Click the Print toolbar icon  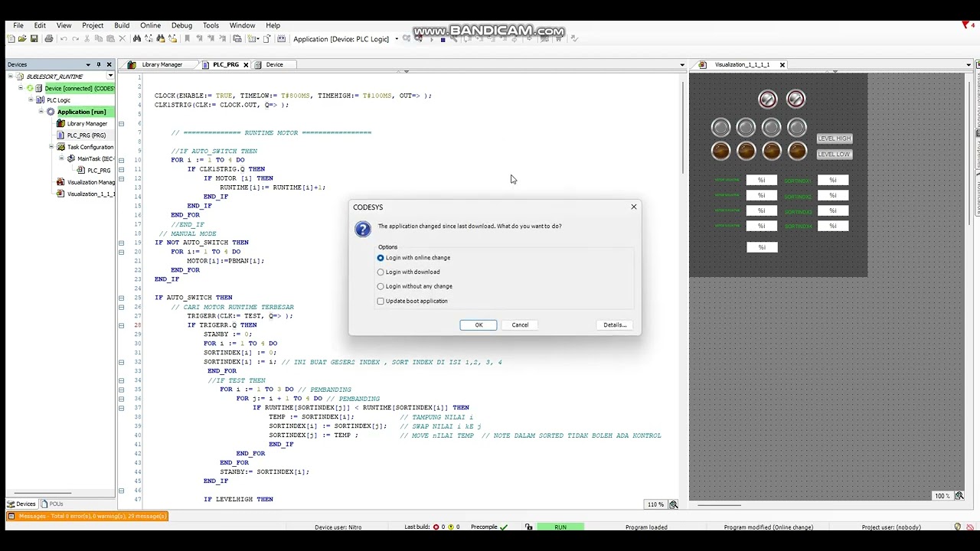click(x=49, y=39)
